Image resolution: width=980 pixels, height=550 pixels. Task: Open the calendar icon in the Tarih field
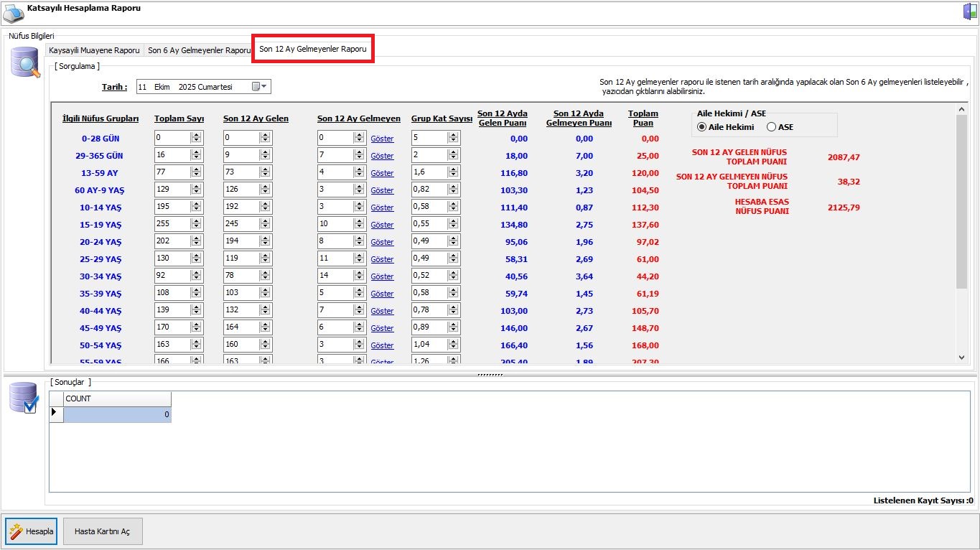(256, 87)
